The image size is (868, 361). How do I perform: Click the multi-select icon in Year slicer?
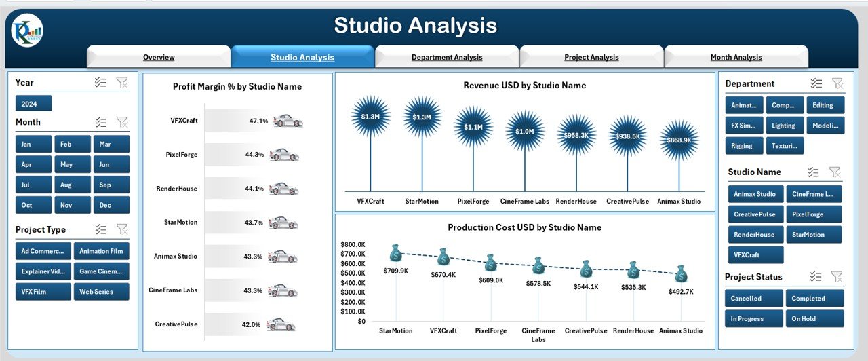(100, 83)
